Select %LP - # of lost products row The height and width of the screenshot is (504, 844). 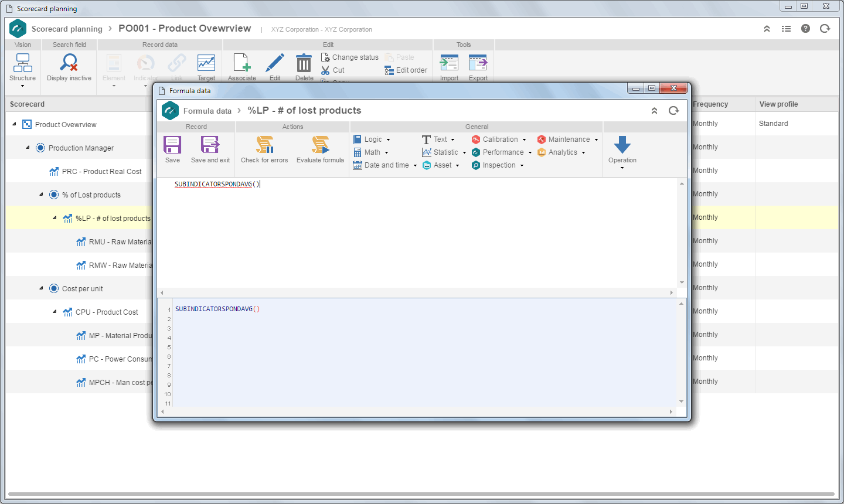79,218
